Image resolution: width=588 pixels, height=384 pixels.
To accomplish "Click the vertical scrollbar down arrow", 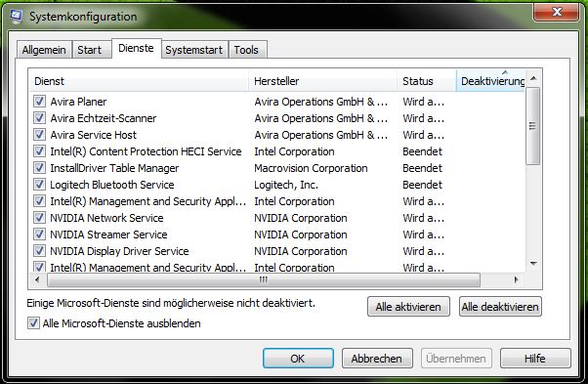I will click(x=533, y=264).
